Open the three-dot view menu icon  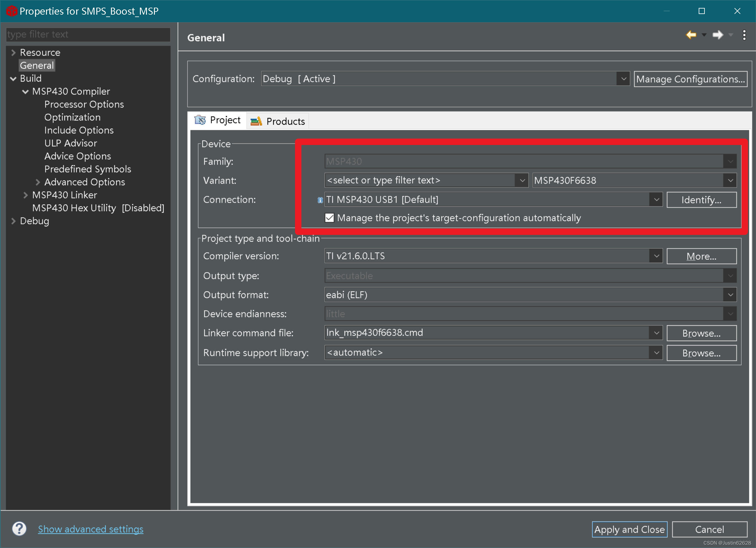pos(744,35)
